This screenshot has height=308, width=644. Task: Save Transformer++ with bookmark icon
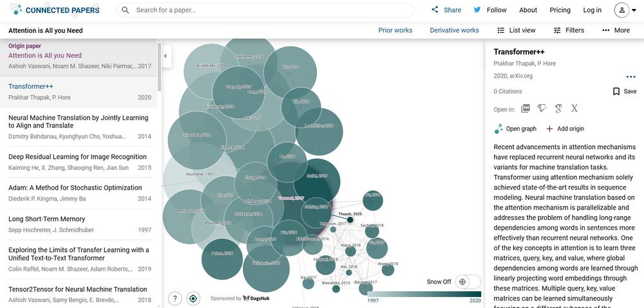(624, 91)
